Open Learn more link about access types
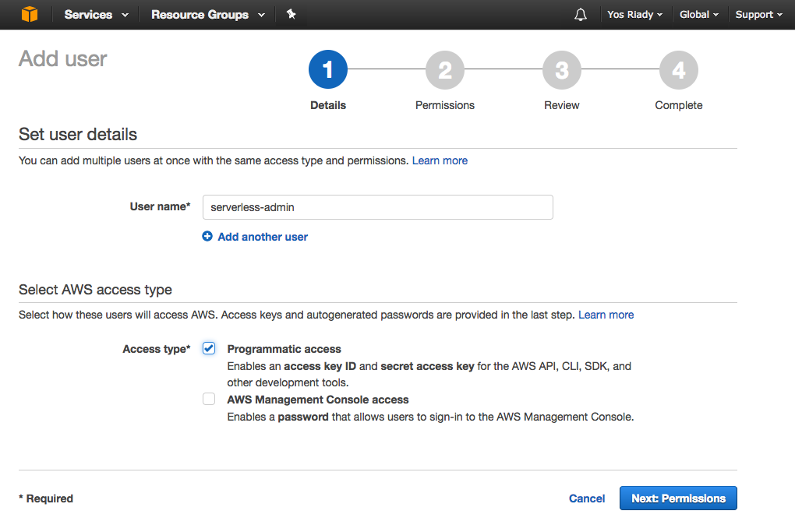The width and height of the screenshot is (795, 532). point(606,315)
